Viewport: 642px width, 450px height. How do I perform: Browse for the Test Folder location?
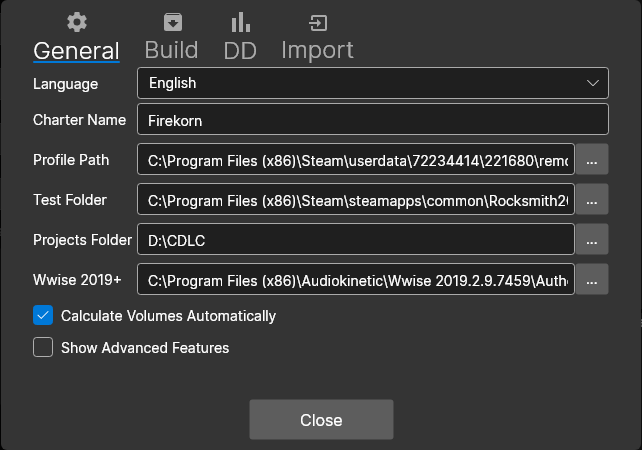592,200
